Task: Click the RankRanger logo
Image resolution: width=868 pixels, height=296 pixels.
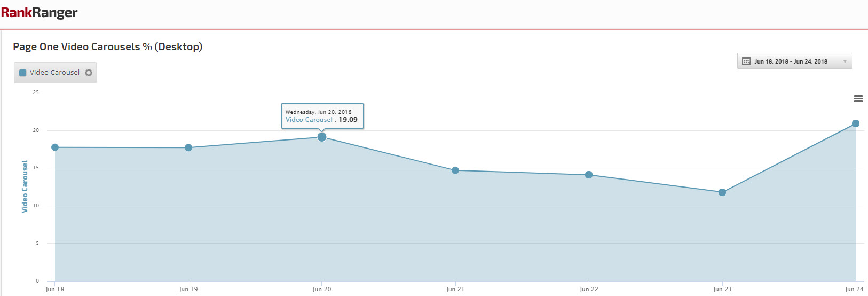Action: [x=39, y=13]
